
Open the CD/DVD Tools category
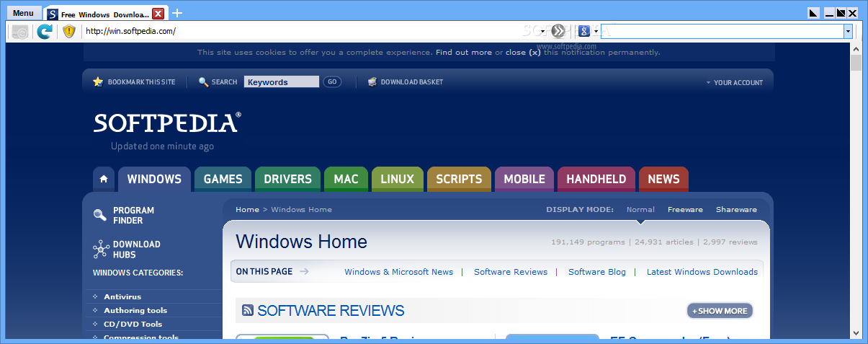pos(133,324)
